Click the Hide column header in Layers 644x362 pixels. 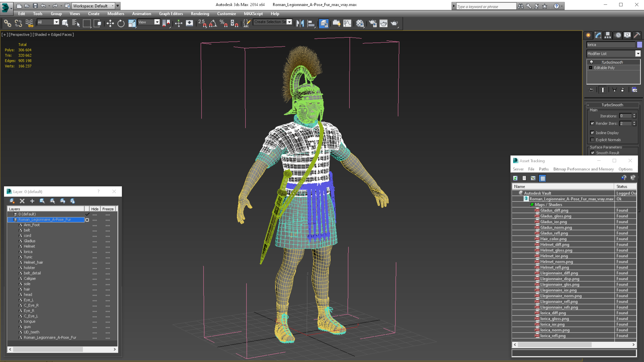pos(95,209)
